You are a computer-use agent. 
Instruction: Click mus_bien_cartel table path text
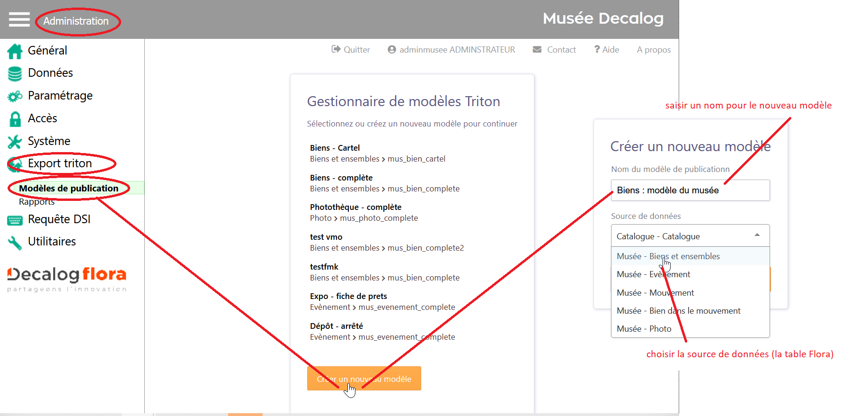coord(416,159)
